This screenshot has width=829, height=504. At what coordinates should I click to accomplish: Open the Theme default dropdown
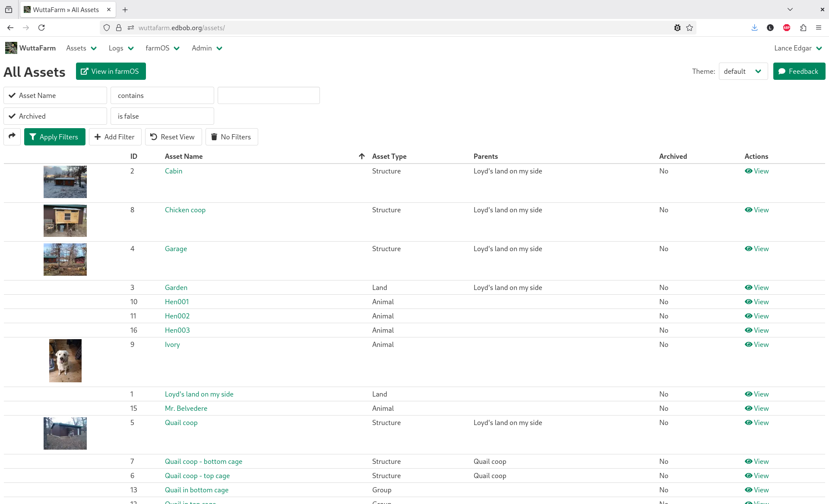pyautogui.click(x=743, y=71)
